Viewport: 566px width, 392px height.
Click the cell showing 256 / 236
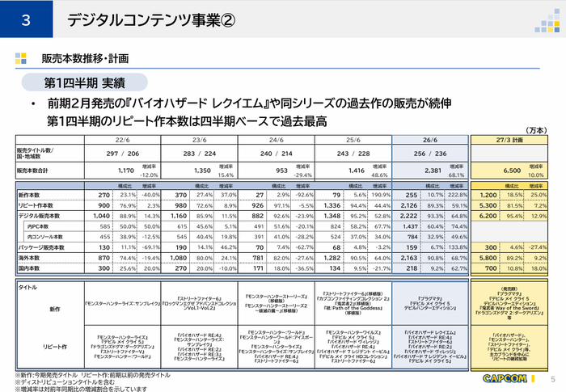coord(430,154)
